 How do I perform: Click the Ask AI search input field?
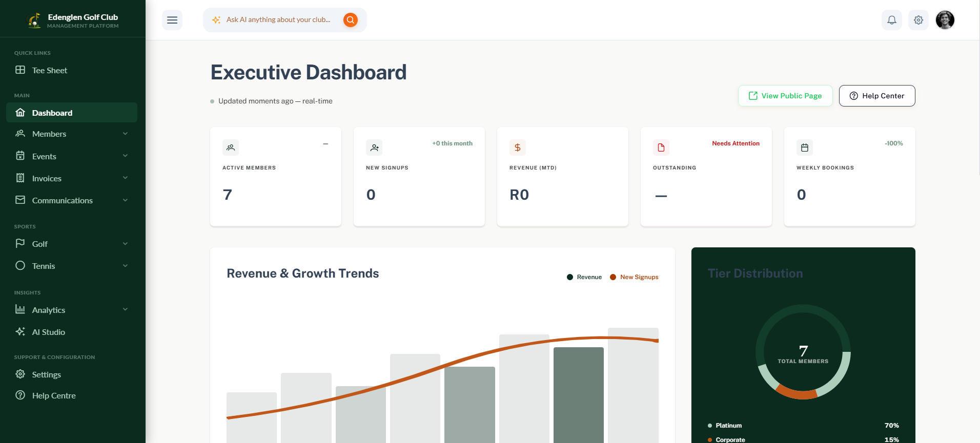[278, 20]
